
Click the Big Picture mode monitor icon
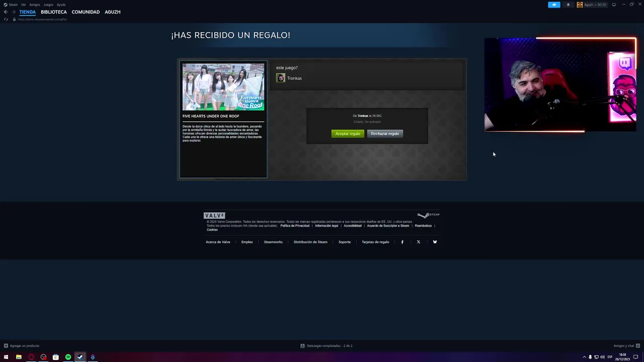(x=614, y=5)
